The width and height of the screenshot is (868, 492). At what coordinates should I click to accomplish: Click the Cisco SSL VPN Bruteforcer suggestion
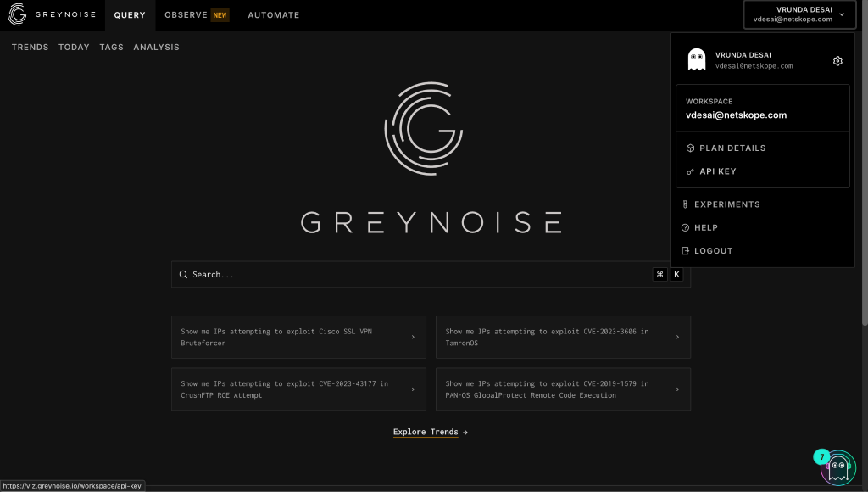pyautogui.click(x=298, y=337)
